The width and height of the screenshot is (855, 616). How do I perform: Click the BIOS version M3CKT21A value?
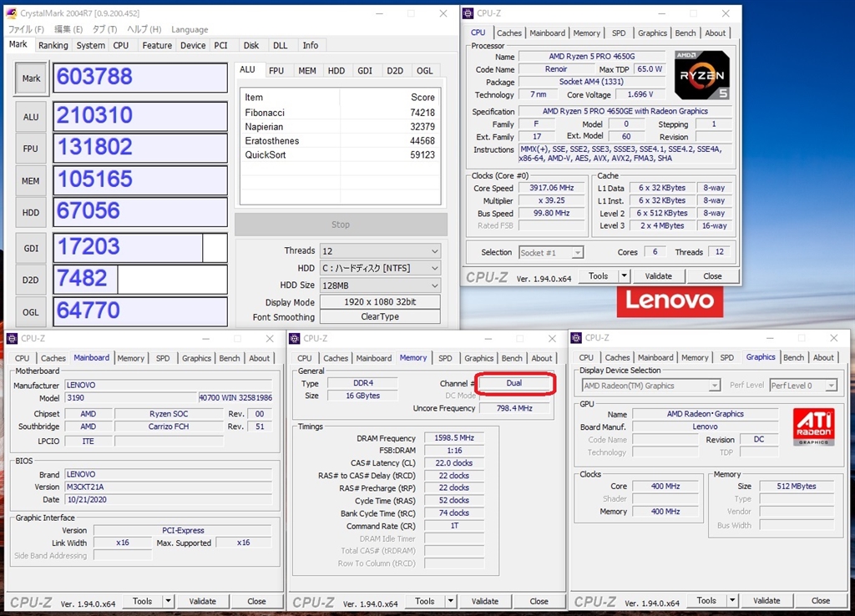click(169, 487)
